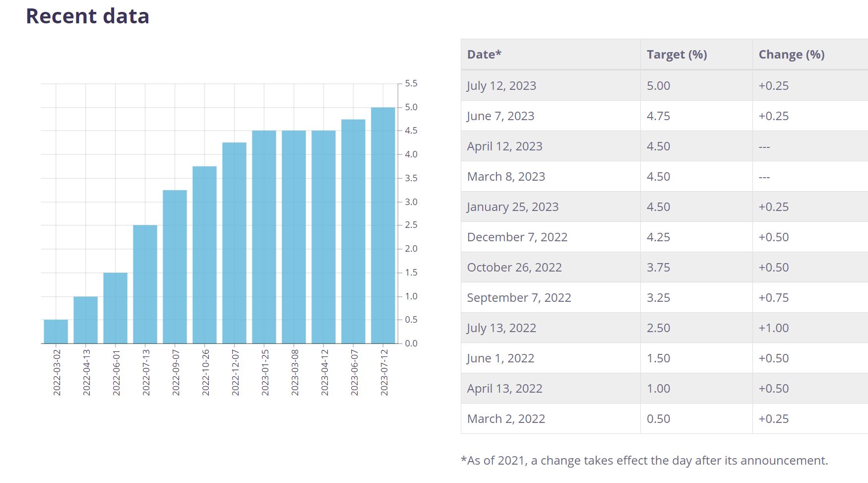Screen dimensions: 868x483
Task: Click the 4.75 target value cell
Action: click(696, 116)
